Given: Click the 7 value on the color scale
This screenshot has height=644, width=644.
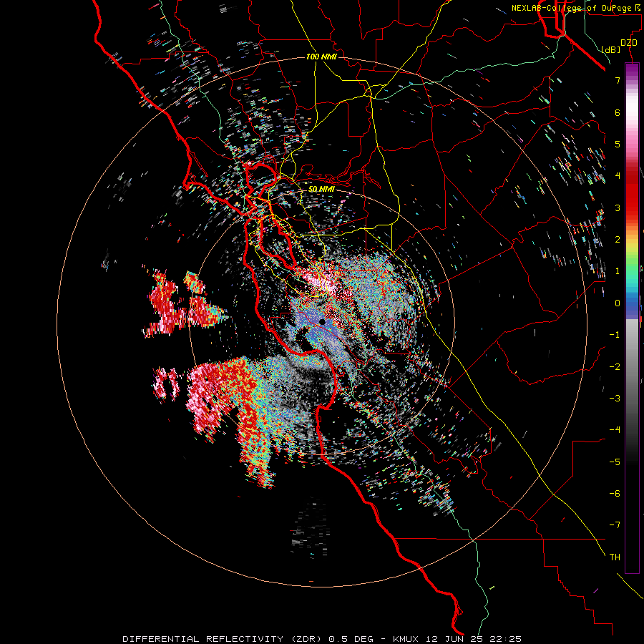Looking at the screenshot, I should (x=618, y=80).
